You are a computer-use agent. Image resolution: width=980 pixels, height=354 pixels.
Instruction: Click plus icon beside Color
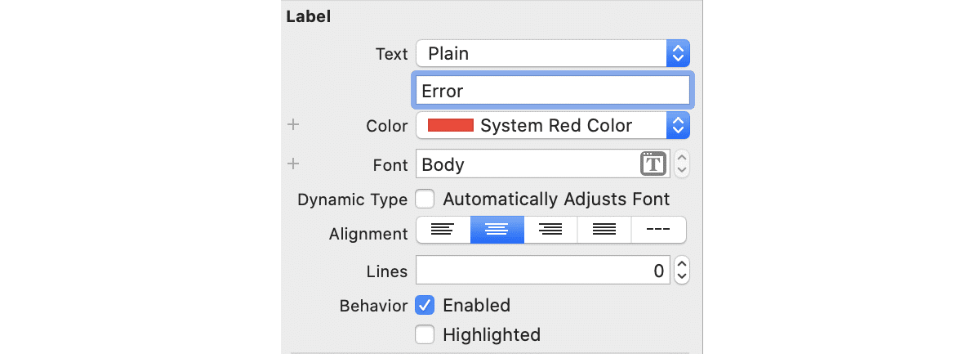click(294, 125)
